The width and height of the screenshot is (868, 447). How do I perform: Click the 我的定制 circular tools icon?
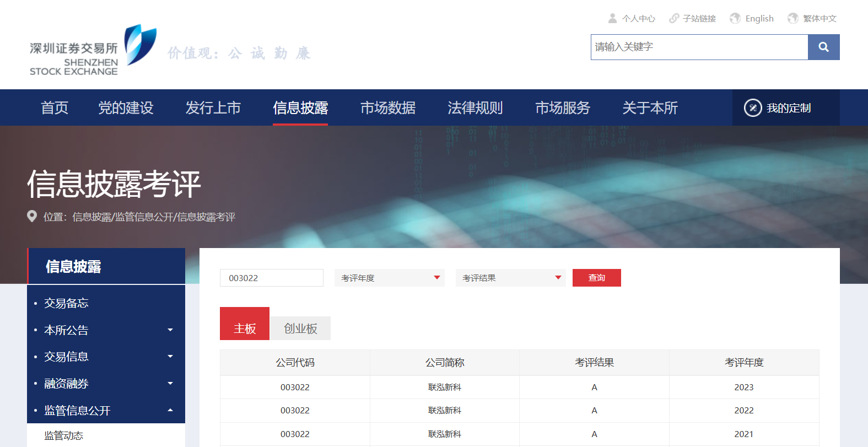[x=753, y=108]
